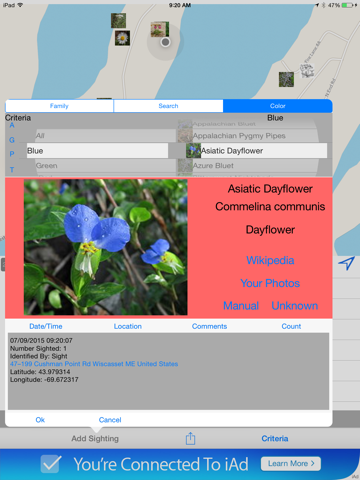
Task: Edit the Date/Time of sighting
Action: (x=46, y=326)
